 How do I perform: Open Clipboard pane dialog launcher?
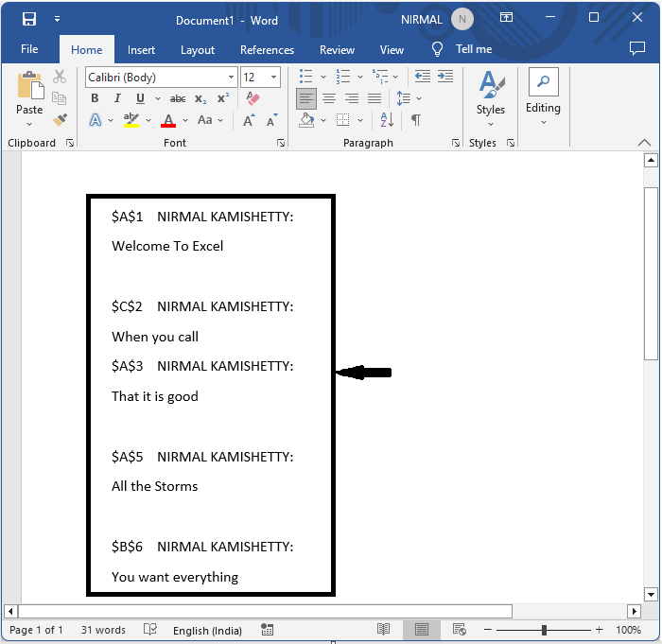click(x=70, y=143)
